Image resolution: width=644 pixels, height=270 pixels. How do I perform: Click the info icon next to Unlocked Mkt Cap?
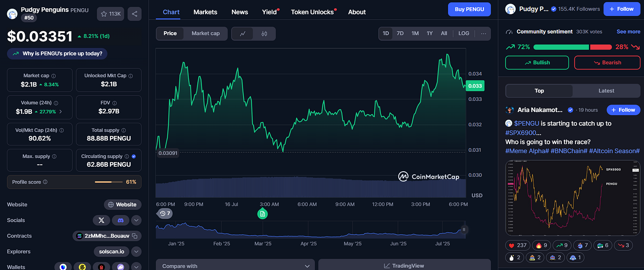(x=131, y=76)
